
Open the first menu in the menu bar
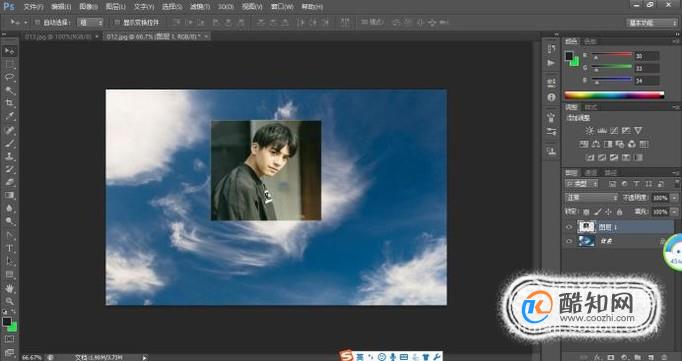[x=33, y=7]
